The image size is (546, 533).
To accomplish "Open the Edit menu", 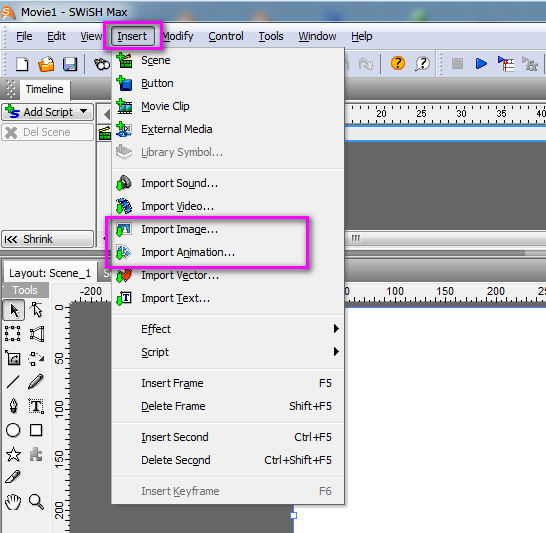I will pos(56,36).
